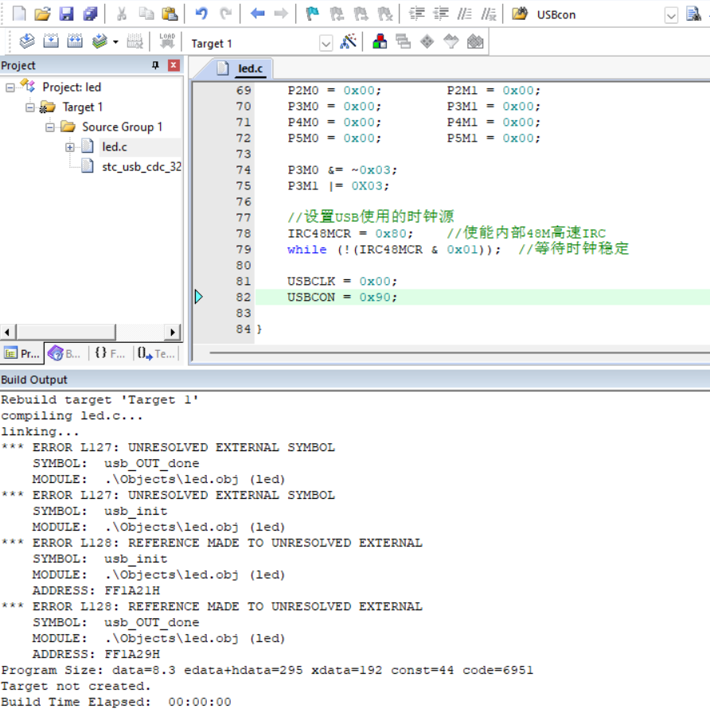710x728 pixels.
Task: Navigate forwards in the editor
Action: pos(281,14)
